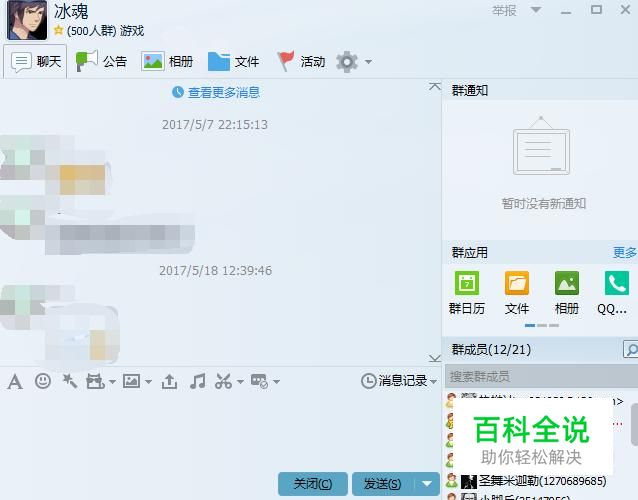Click the upload file arrow icon
638x500 pixels.
169,381
